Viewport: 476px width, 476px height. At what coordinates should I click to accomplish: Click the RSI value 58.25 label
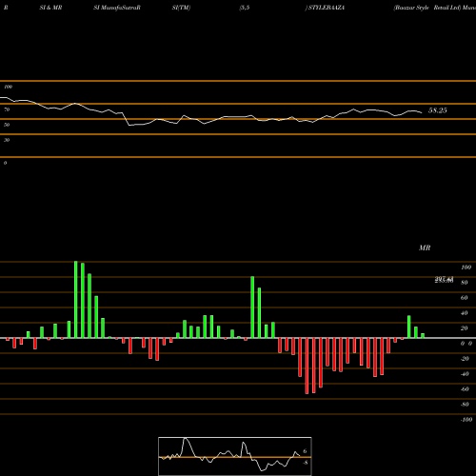[x=438, y=110]
